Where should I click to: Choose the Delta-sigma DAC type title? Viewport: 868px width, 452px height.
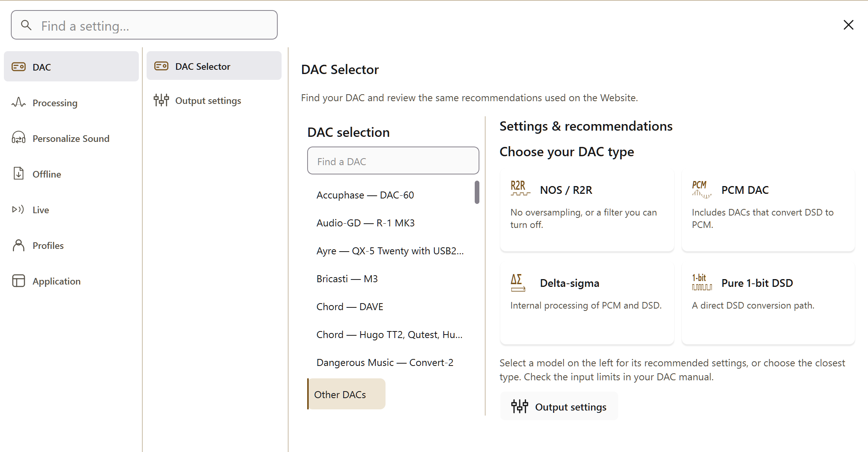pyautogui.click(x=570, y=283)
